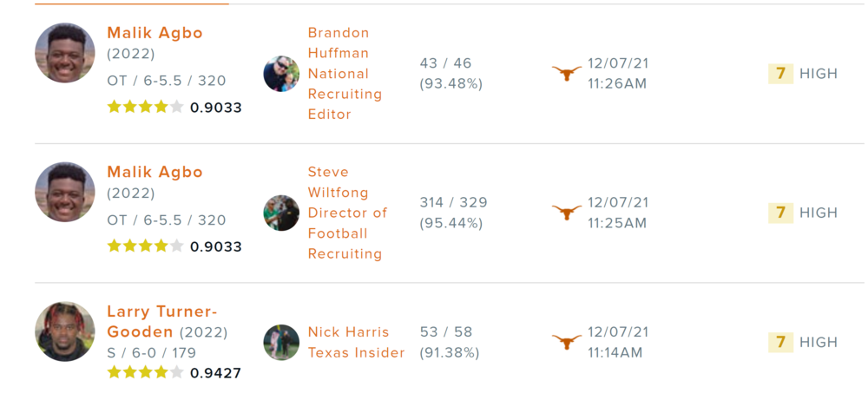Open Malik Agbo name link in first row
Viewport: 868px width, 400px height.
click(155, 33)
